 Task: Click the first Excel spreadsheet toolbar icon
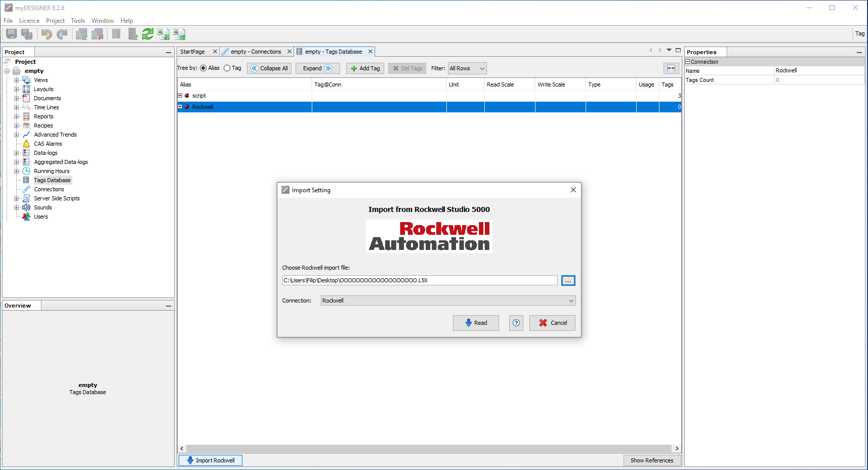tap(163, 34)
